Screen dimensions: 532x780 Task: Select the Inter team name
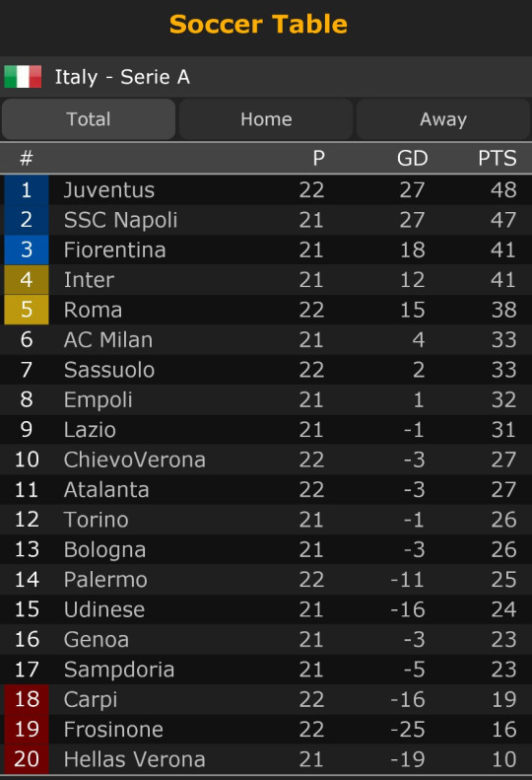pos(89,280)
